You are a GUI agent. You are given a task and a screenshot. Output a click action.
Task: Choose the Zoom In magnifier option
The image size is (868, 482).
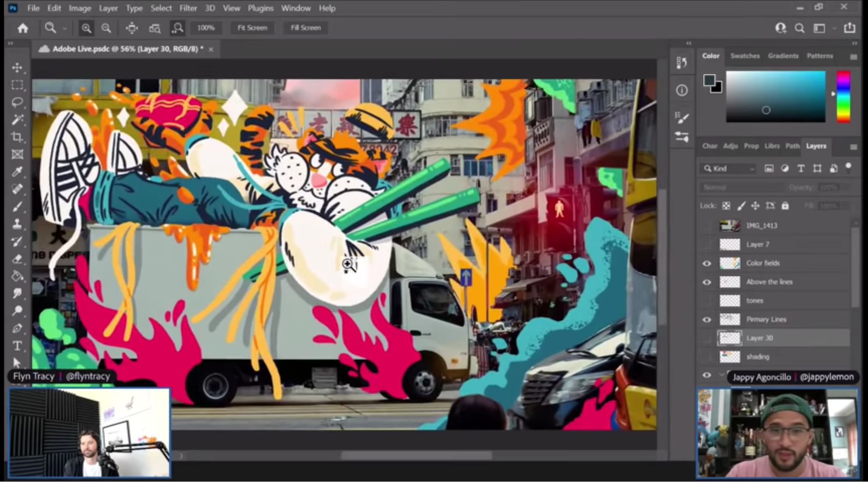point(86,28)
